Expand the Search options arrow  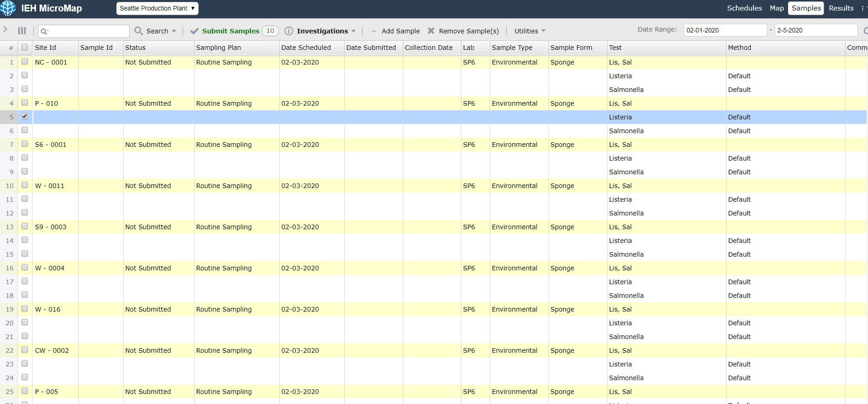pos(174,31)
